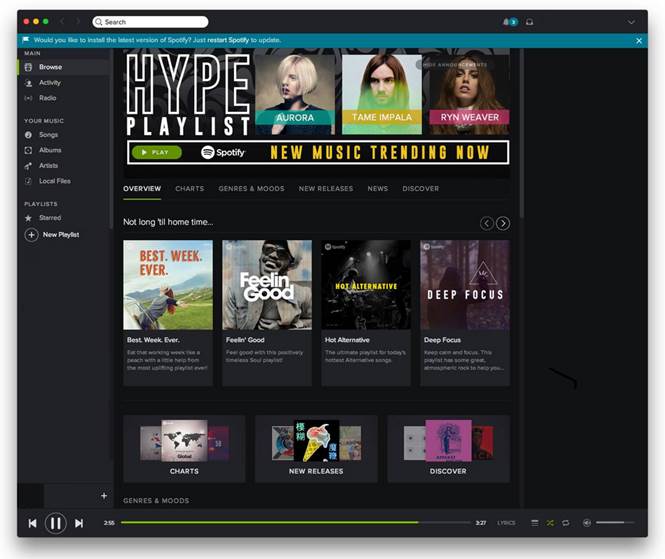The width and height of the screenshot is (665, 559).
Task: Open the inbox icon in the top bar
Action: point(529,22)
